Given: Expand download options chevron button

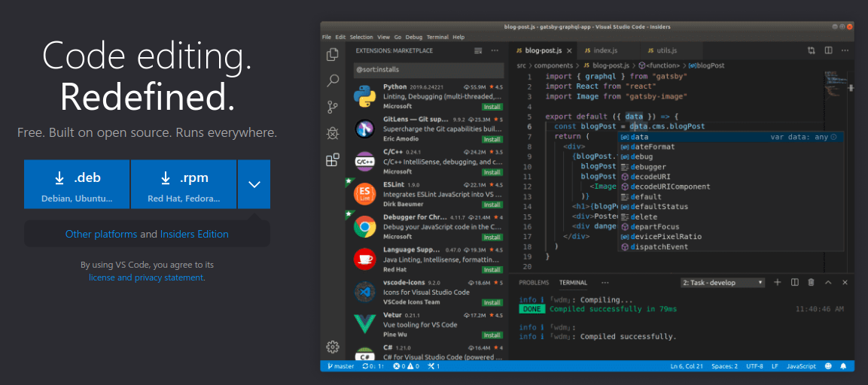Looking at the screenshot, I should pyautogui.click(x=254, y=184).
